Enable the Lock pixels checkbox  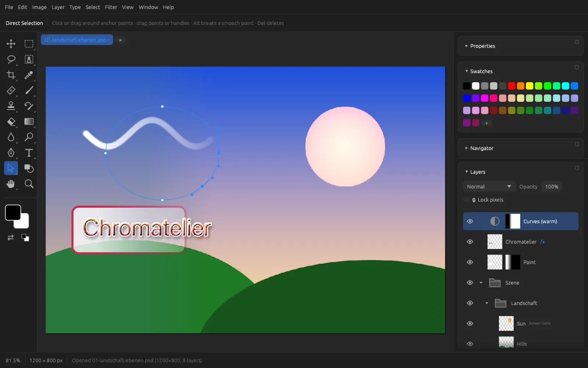click(466, 200)
